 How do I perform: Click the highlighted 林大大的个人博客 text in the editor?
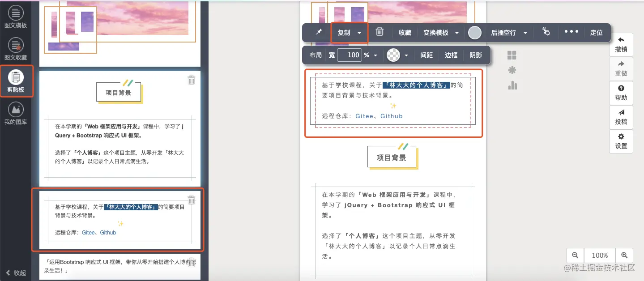click(x=417, y=85)
